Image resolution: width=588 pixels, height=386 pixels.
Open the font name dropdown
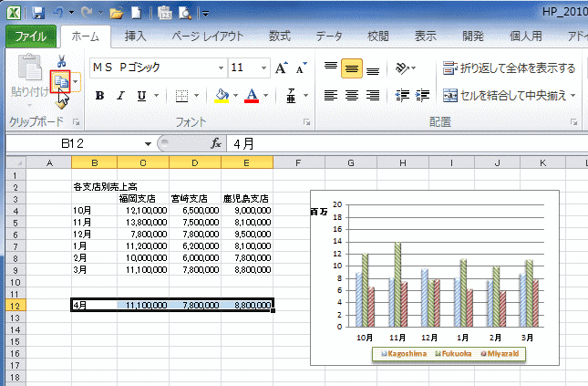tap(220, 68)
